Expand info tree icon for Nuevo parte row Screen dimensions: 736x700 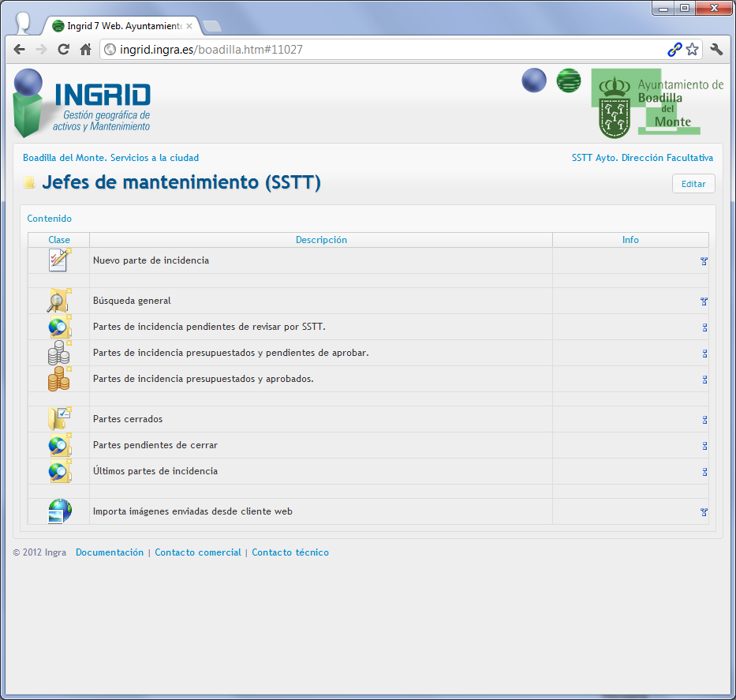coord(704,261)
